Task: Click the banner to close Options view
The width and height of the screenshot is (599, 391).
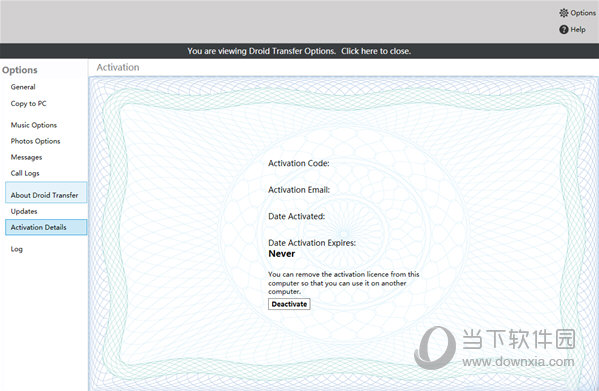Action: (299, 51)
